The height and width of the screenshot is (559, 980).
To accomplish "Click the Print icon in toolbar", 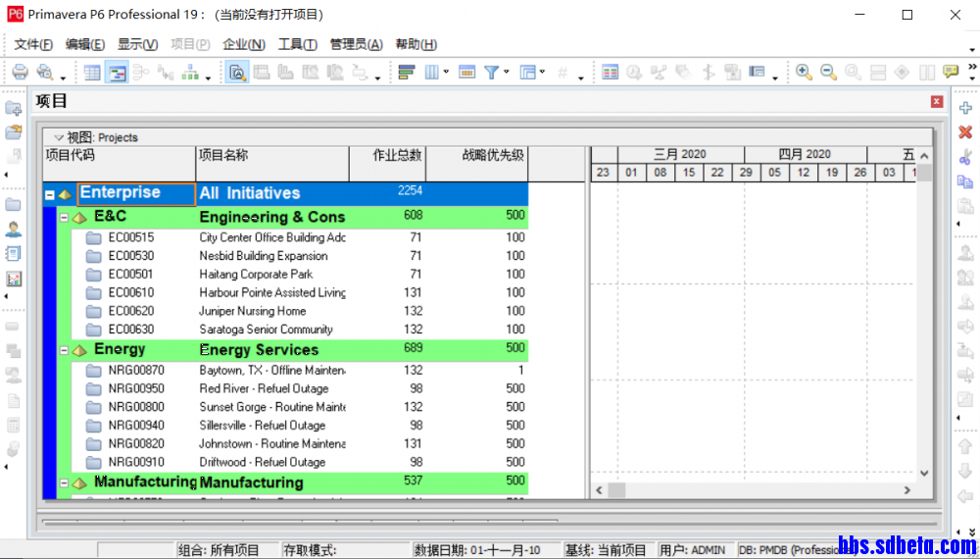I will point(20,72).
